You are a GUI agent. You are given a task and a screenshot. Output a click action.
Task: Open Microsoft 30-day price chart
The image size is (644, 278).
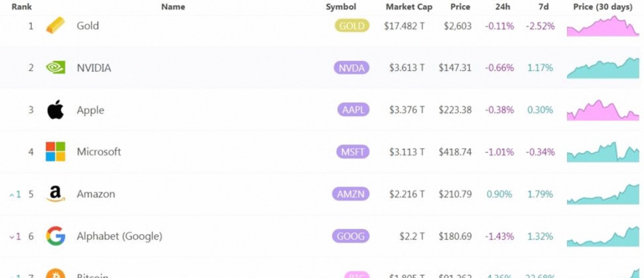(603, 152)
